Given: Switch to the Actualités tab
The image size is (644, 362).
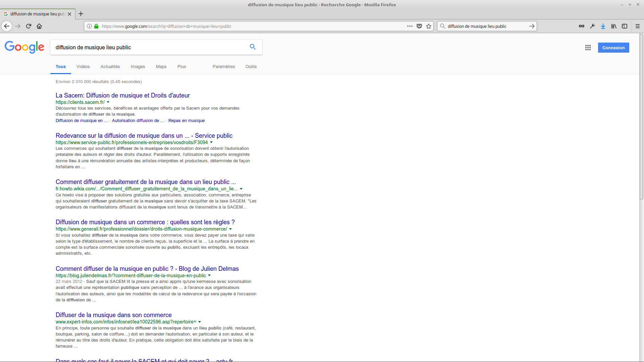Looking at the screenshot, I should 110,67.
